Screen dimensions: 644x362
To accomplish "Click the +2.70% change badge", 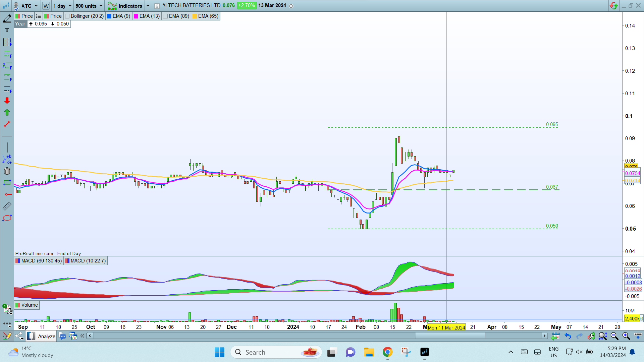I will 247,6.
